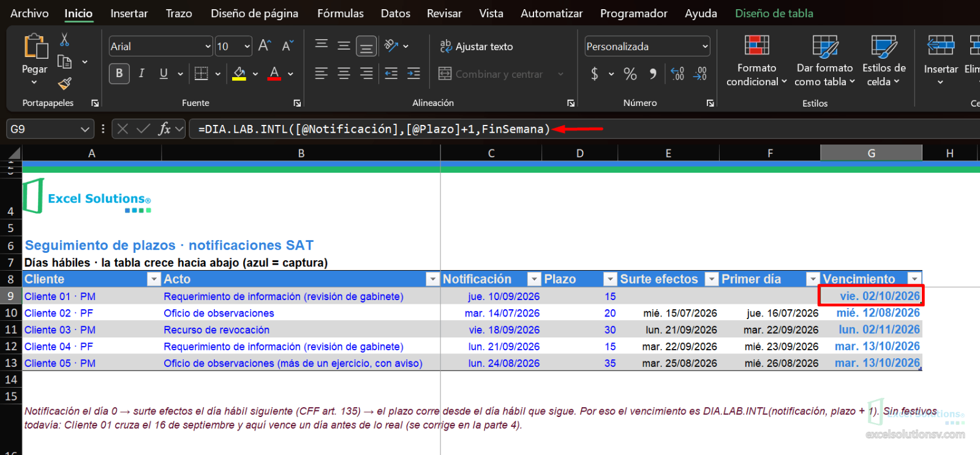Image resolution: width=980 pixels, height=455 pixels.
Task: Toggle middle vertical alignment
Action: pos(344,46)
